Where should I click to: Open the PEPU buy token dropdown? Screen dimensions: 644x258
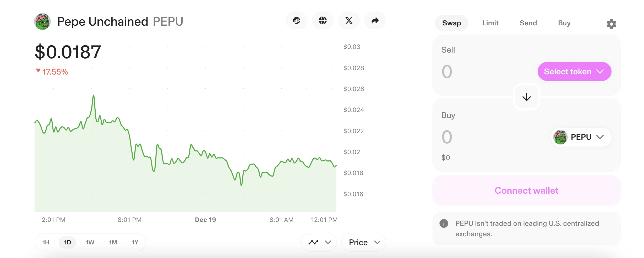click(x=581, y=137)
